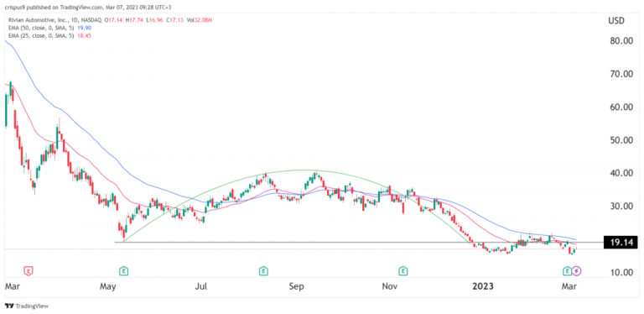This screenshot has height=314, width=644.
Task: Open the May earnings E marker
Action: click(x=123, y=271)
